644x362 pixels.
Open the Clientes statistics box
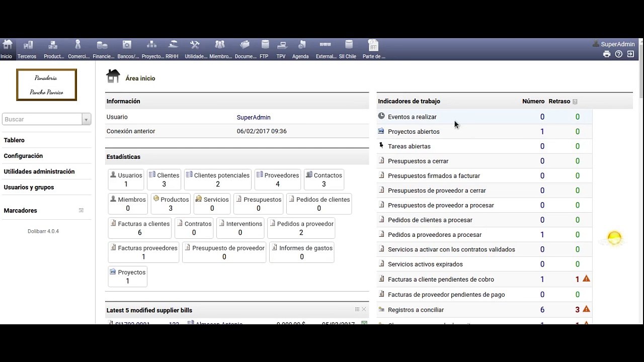[x=164, y=179]
